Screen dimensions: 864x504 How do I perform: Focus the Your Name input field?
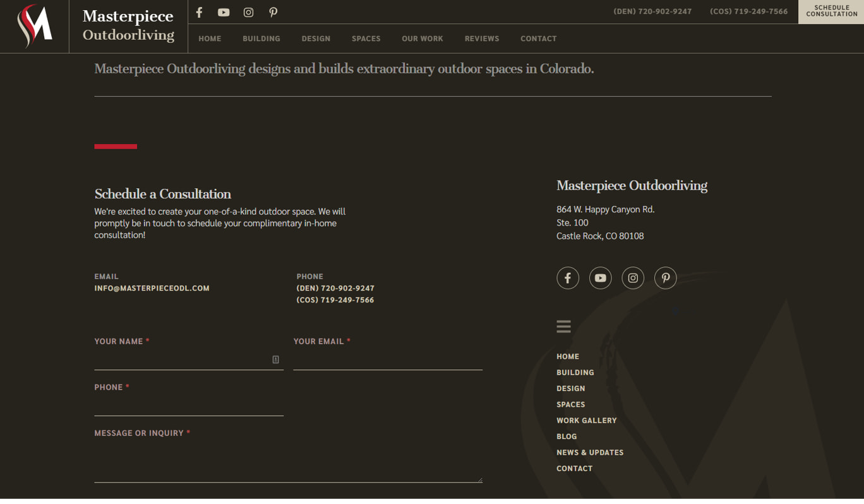(189, 359)
